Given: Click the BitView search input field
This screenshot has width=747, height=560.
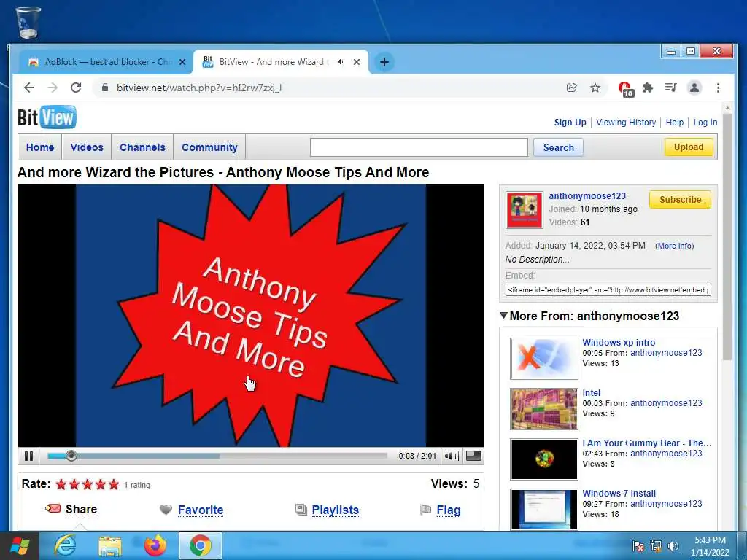Looking at the screenshot, I should point(419,147).
